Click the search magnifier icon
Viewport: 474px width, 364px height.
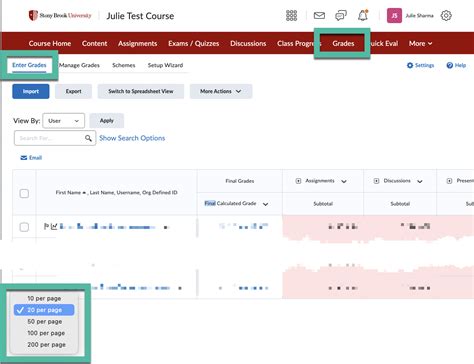(x=88, y=138)
